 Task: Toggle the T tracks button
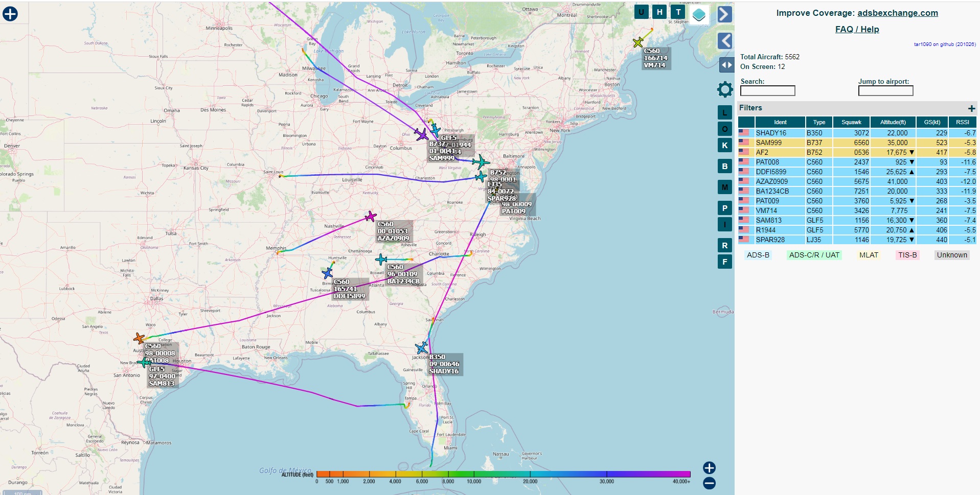point(678,12)
